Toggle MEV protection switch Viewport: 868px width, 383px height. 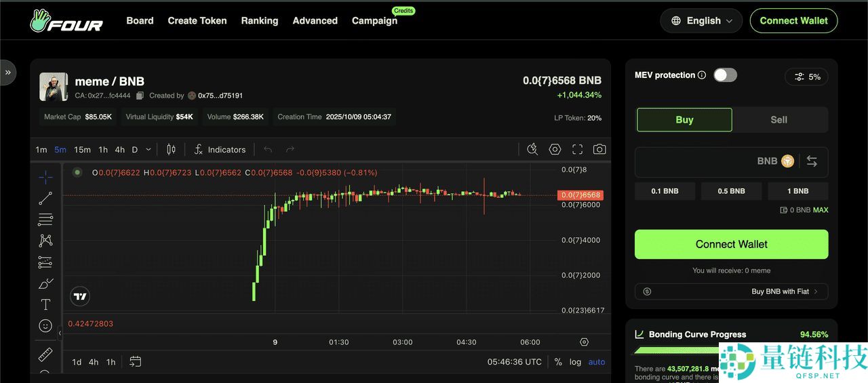[x=725, y=75]
